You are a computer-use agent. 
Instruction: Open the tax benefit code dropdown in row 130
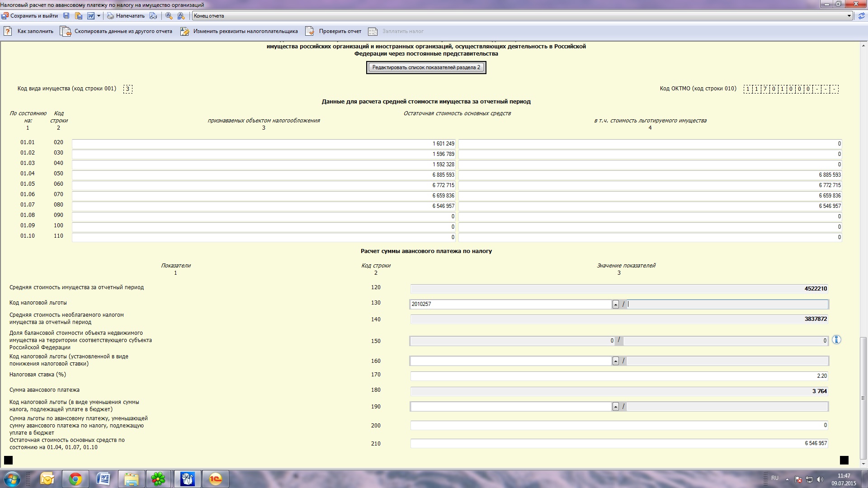[615, 305]
